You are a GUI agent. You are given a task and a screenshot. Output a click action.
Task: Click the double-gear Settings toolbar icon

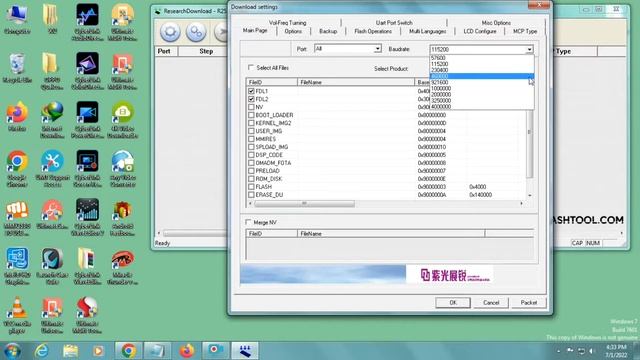click(x=196, y=32)
